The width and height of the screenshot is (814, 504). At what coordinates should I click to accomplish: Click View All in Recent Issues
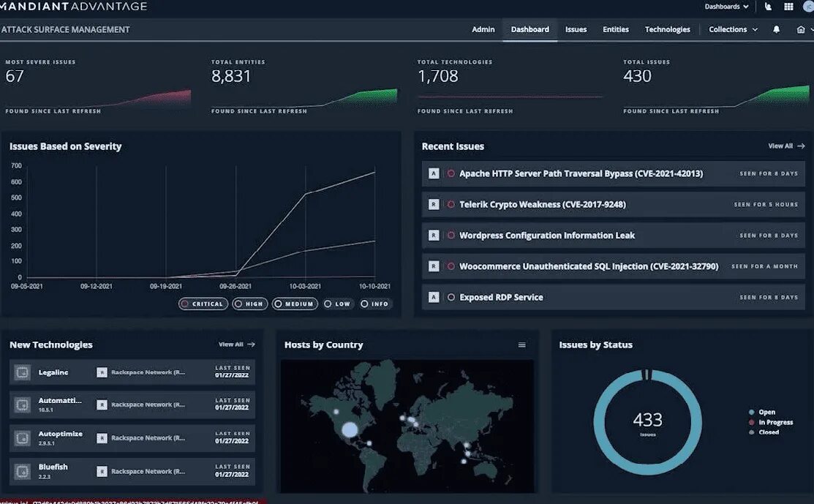tap(780, 146)
